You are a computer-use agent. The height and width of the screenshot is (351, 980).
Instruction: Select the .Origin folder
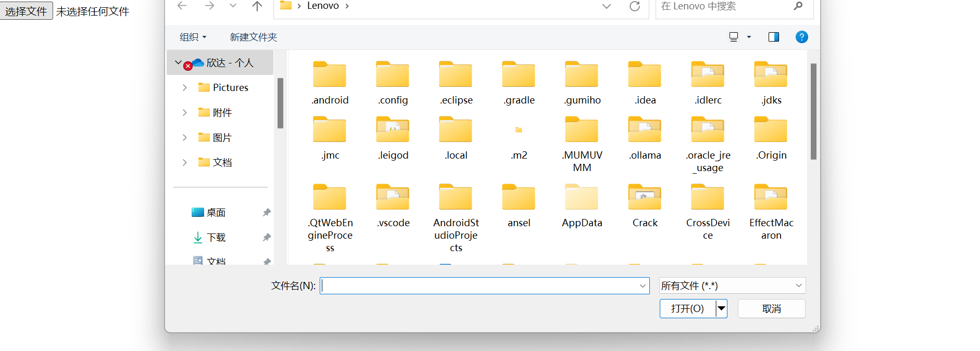click(x=771, y=138)
